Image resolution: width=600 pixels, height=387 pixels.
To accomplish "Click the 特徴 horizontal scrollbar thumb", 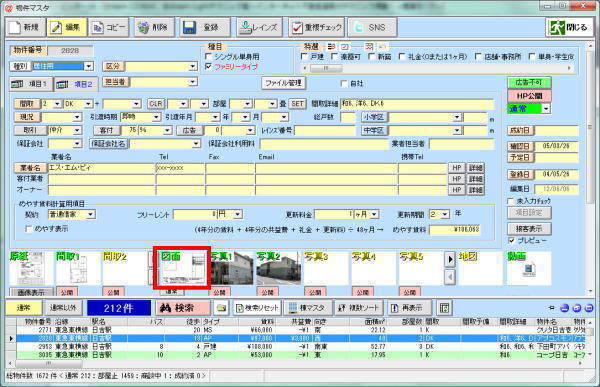I will coord(326,68).
